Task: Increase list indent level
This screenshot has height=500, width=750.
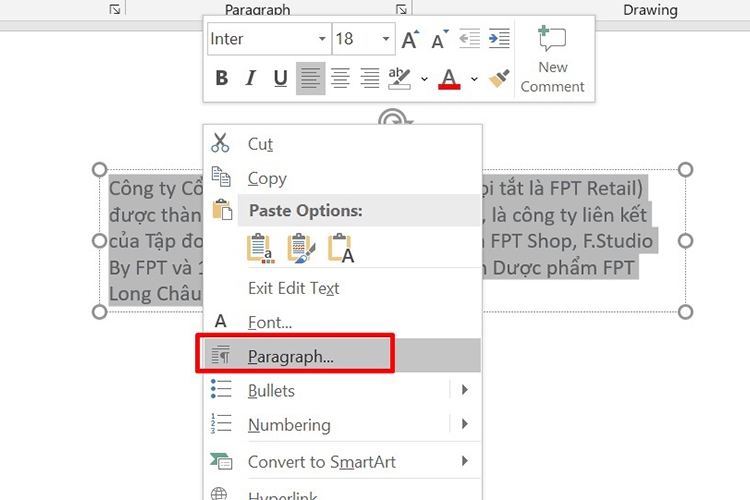Action: (x=499, y=39)
